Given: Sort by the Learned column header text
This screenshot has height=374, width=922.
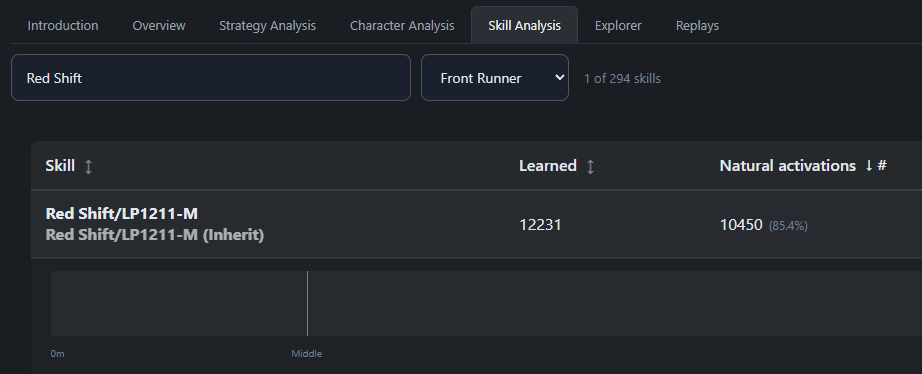Looking at the screenshot, I should click(547, 166).
